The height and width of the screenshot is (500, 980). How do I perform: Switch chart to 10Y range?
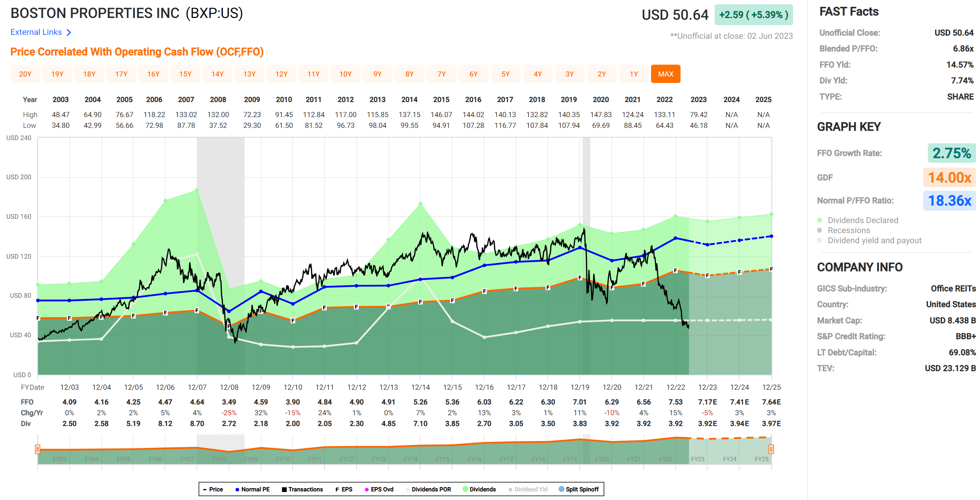click(x=345, y=74)
